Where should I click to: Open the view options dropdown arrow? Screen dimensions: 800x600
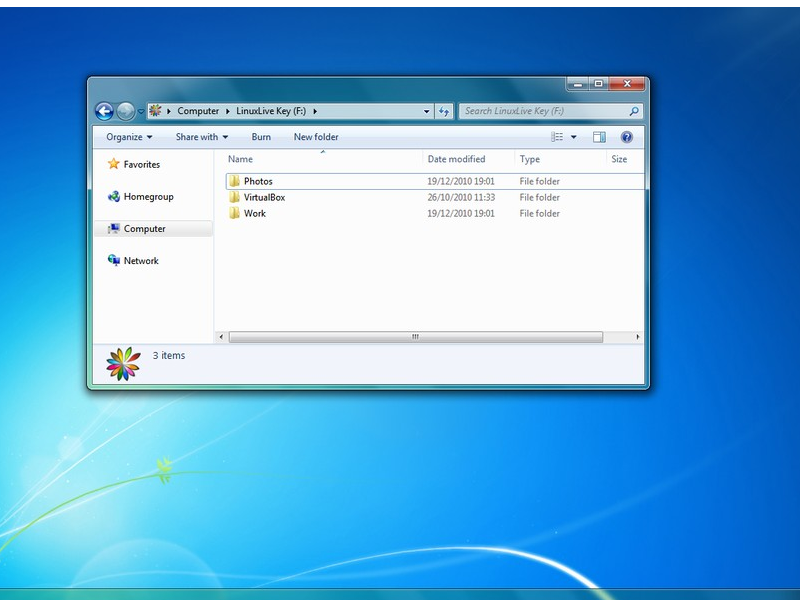pos(574,137)
